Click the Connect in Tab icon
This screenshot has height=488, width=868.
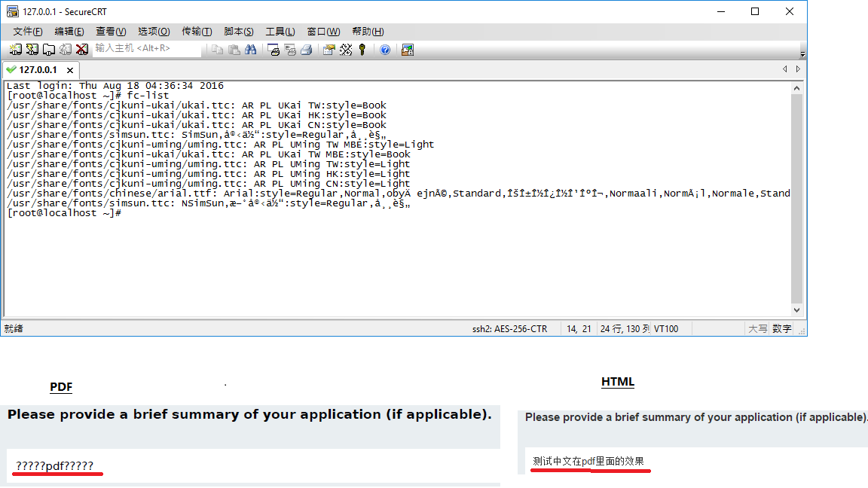click(x=48, y=50)
